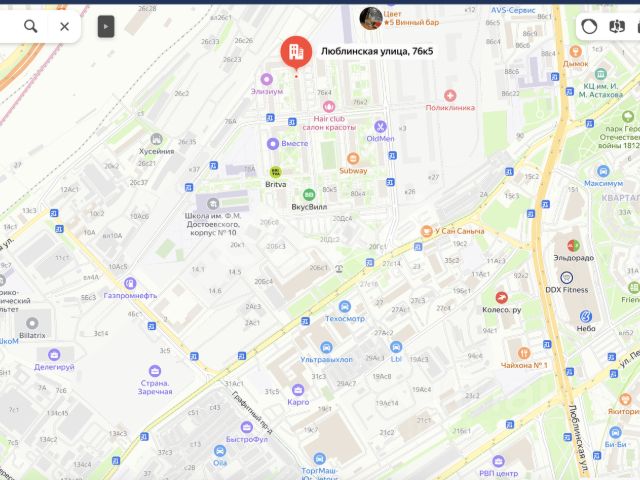Open the Якитория restaurant icon

click(x=625, y=399)
